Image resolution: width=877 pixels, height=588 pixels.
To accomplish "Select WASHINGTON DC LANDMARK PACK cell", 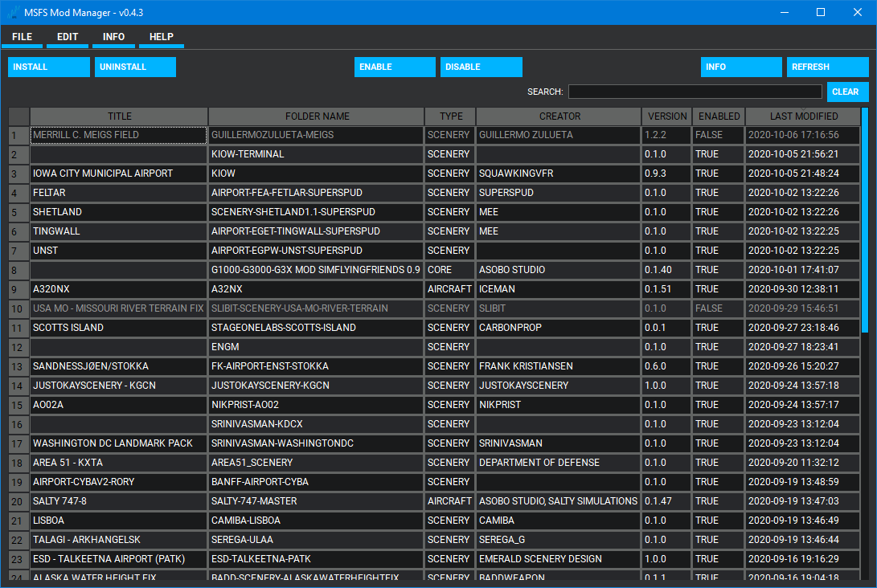I will 119,443.
